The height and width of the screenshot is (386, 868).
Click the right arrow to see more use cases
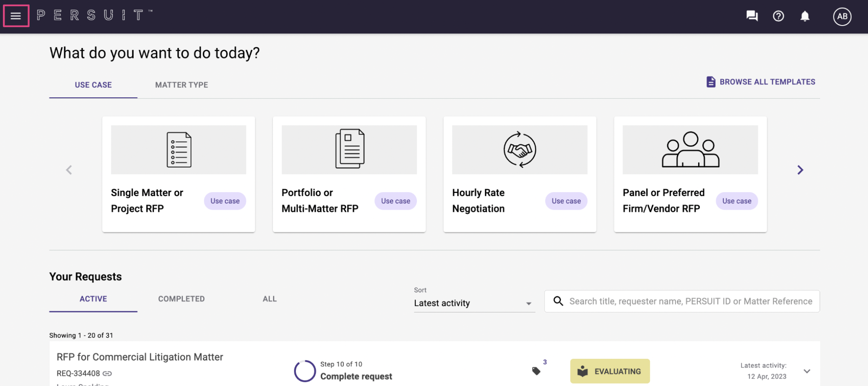(800, 170)
